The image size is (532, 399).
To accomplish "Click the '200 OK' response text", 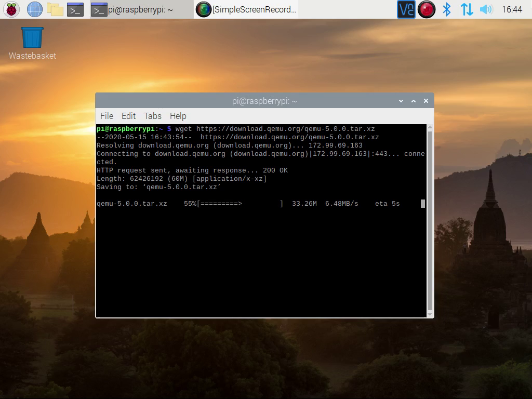I will click(275, 170).
